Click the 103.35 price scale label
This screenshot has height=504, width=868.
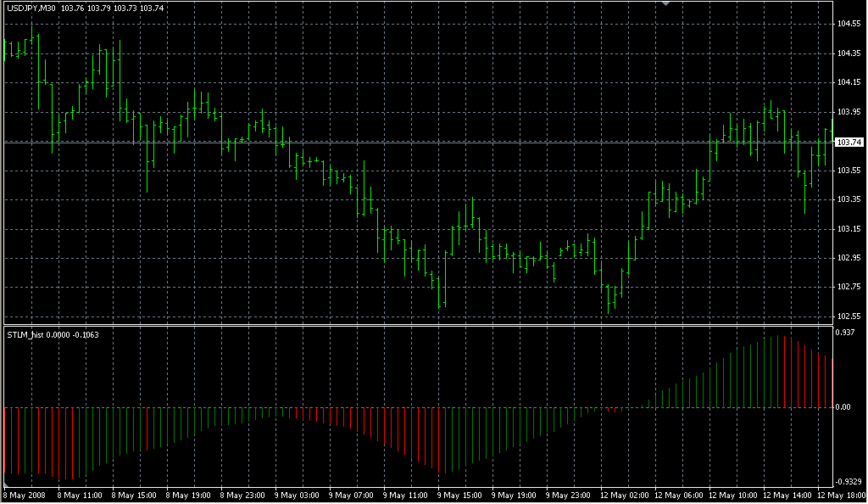point(849,199)
